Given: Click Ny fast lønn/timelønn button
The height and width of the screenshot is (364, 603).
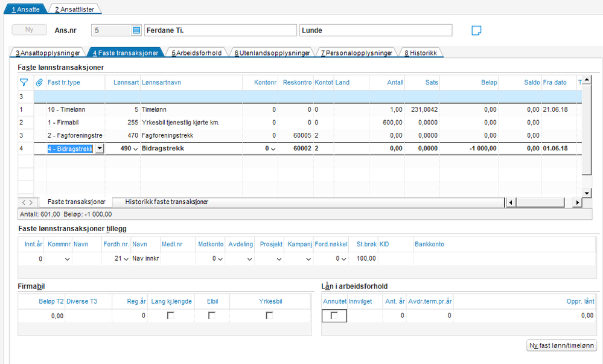Looking at the screenshot, I should click(x=561, y=345).
